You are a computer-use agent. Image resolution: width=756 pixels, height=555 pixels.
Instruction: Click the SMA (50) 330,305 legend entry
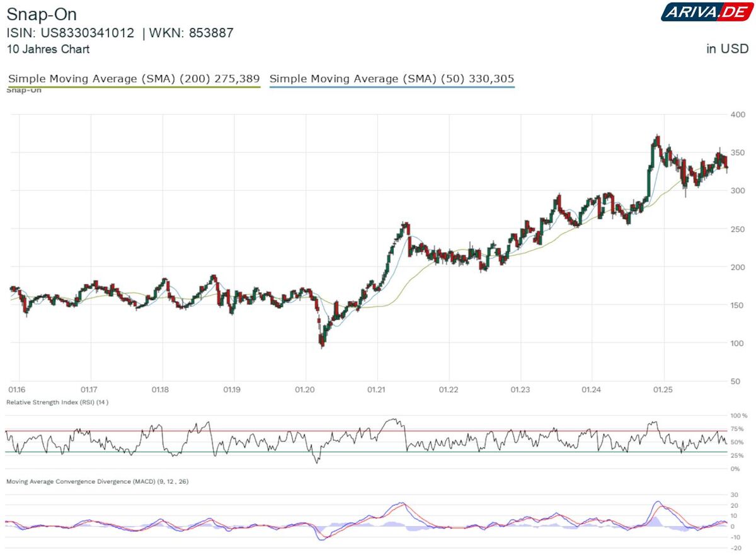coord(392,79)
